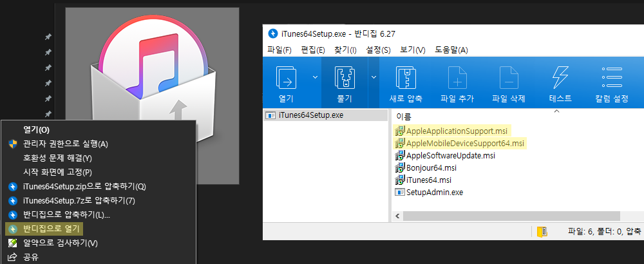Click the horizontal scrollbar in the file list
This screenshot has height=264, width=644.
click(511, 216)
